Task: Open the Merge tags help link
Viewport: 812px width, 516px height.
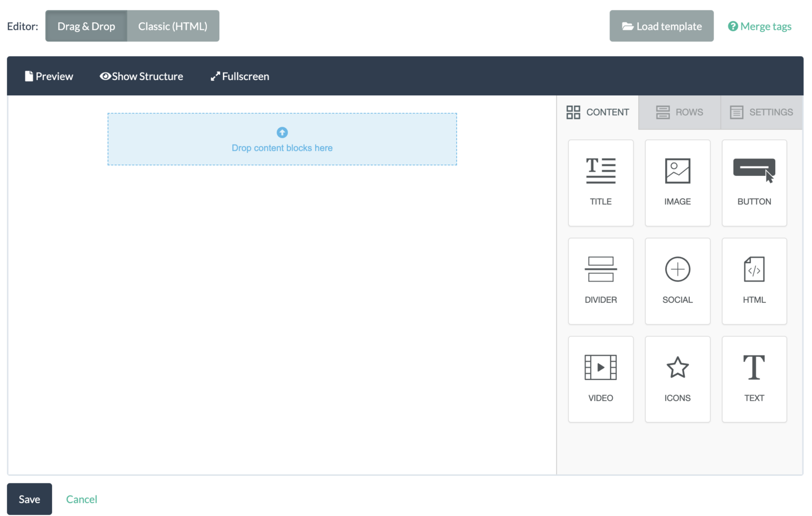Action: pos(759,26)
